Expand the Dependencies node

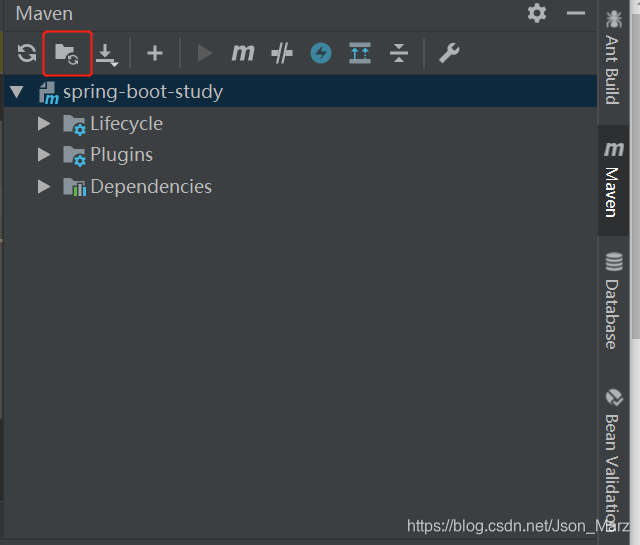(44, 187)
